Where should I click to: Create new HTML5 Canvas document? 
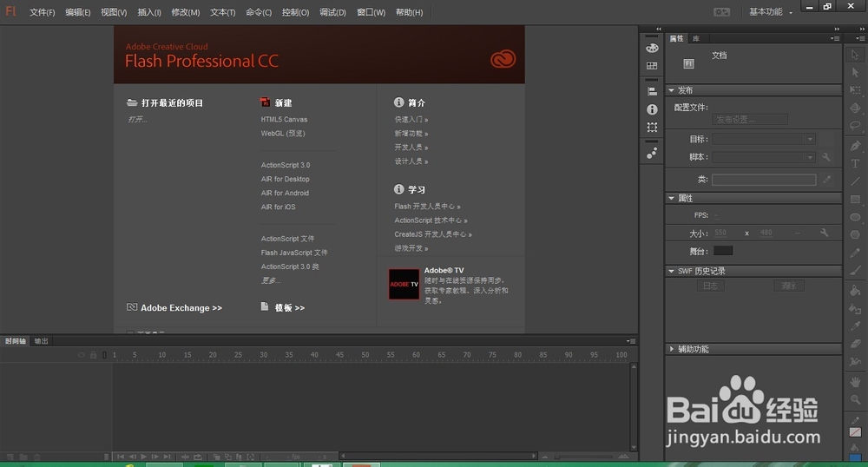284,120
